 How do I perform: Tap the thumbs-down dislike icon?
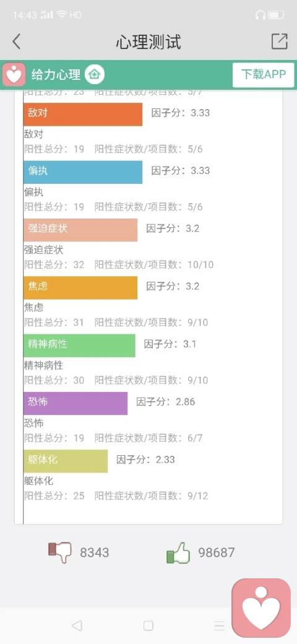pyautogui.click(x=60, y=552)
